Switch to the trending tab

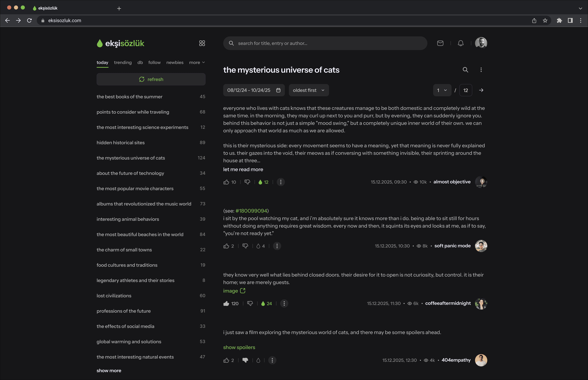coord(123,62)
